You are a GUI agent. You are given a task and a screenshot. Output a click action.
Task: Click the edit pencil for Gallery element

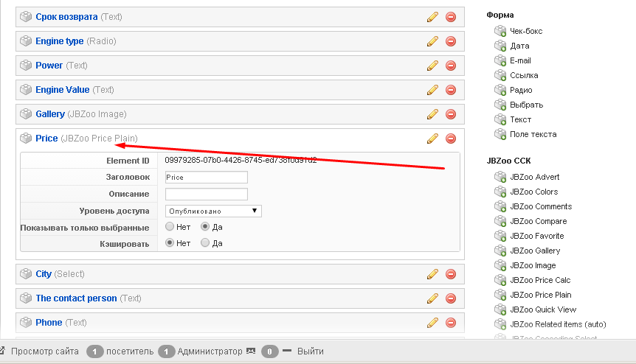tap(432, 114)
